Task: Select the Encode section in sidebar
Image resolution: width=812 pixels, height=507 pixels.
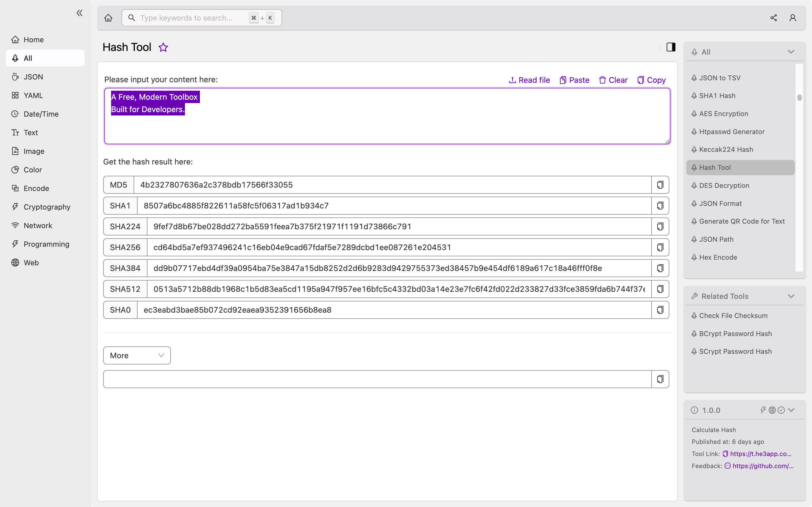Action: [36, 188]
